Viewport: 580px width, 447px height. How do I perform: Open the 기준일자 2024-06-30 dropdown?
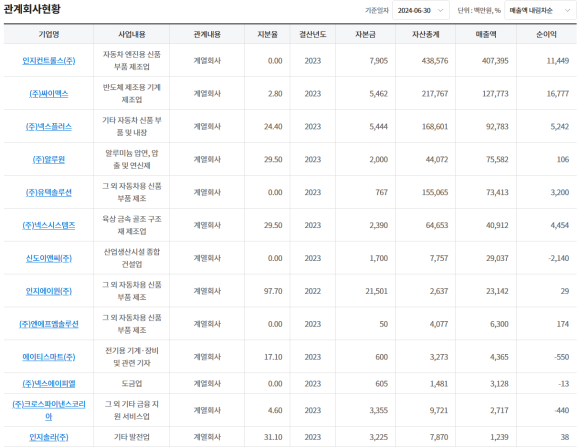click(421, 10)
